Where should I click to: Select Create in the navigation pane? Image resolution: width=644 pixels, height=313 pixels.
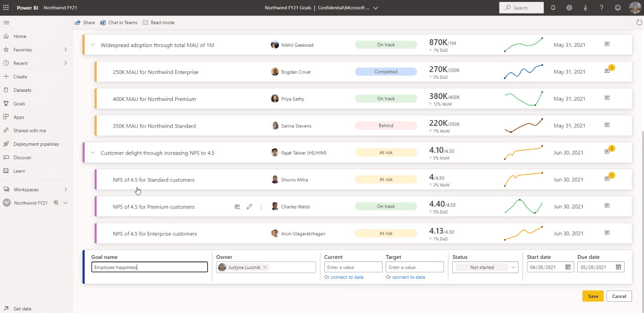pyautogui.click(x=20, y=77)
